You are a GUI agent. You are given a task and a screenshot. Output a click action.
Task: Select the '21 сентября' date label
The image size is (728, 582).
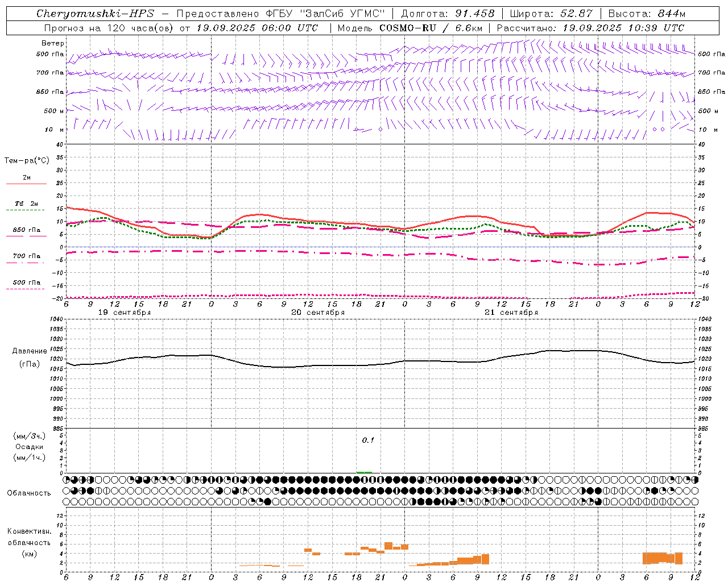pyautogui.click(x=511, y=313)
